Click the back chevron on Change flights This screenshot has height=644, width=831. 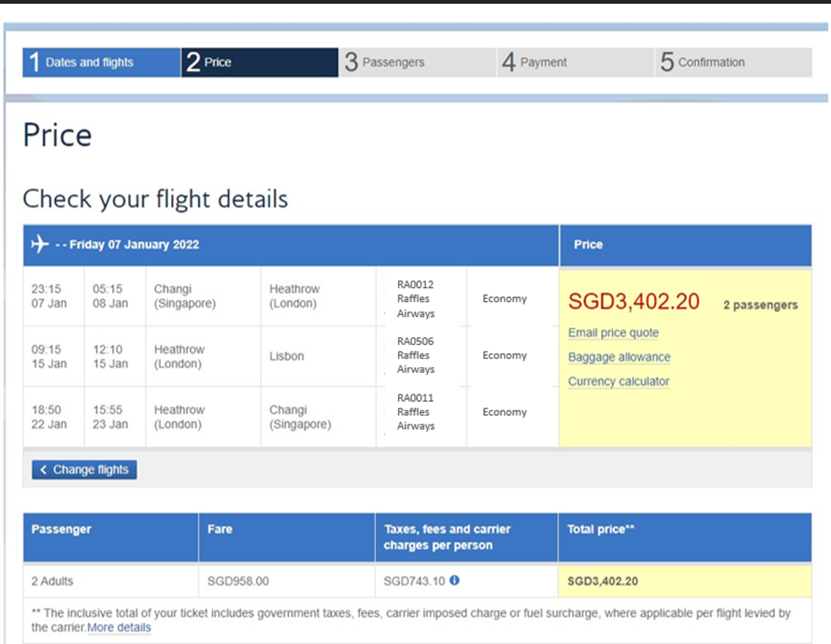[x=42, y=469]
